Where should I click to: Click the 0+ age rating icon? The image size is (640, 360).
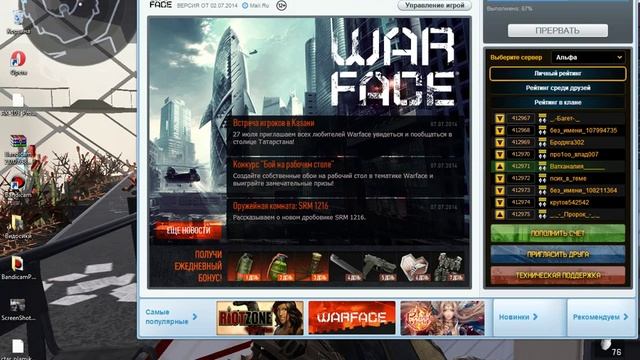pyautogui.click(x=282, y=5)
